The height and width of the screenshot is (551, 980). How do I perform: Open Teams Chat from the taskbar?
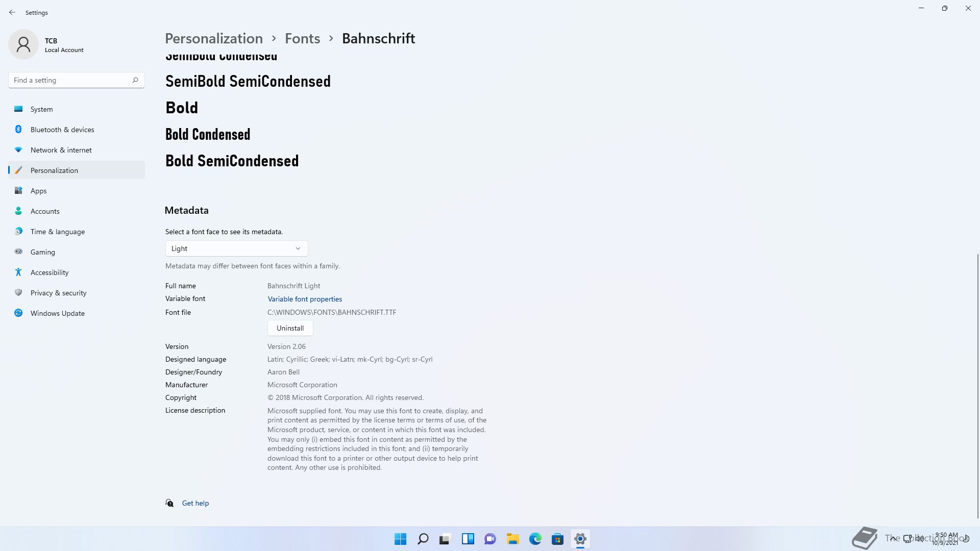point(490,539)
